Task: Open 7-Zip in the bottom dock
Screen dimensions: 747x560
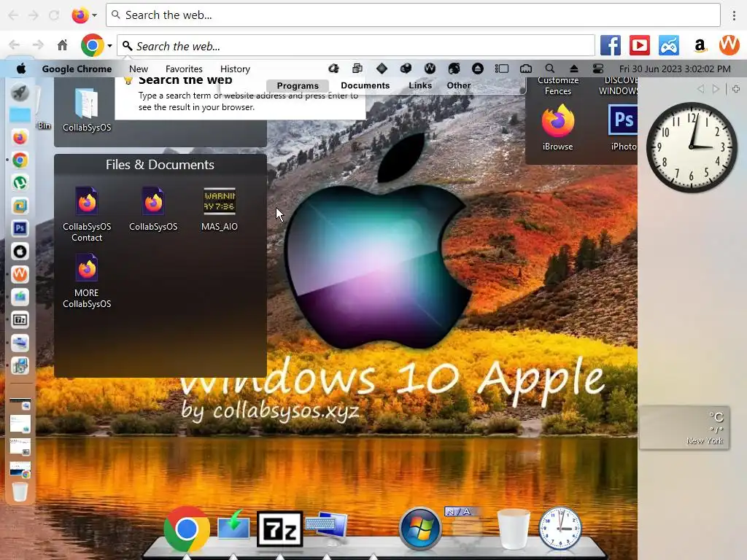Action: coord(279,529)
